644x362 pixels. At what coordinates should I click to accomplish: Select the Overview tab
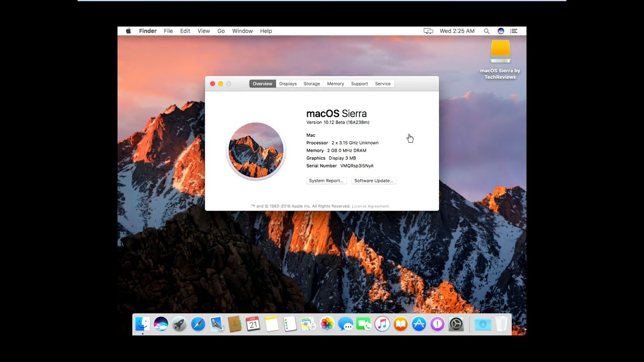coord(262,83)
